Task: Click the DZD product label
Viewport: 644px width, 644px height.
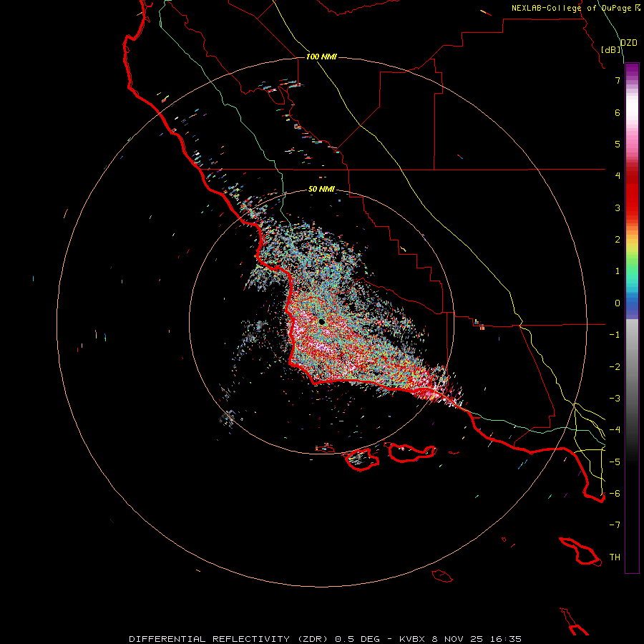Action: point(629,43)
